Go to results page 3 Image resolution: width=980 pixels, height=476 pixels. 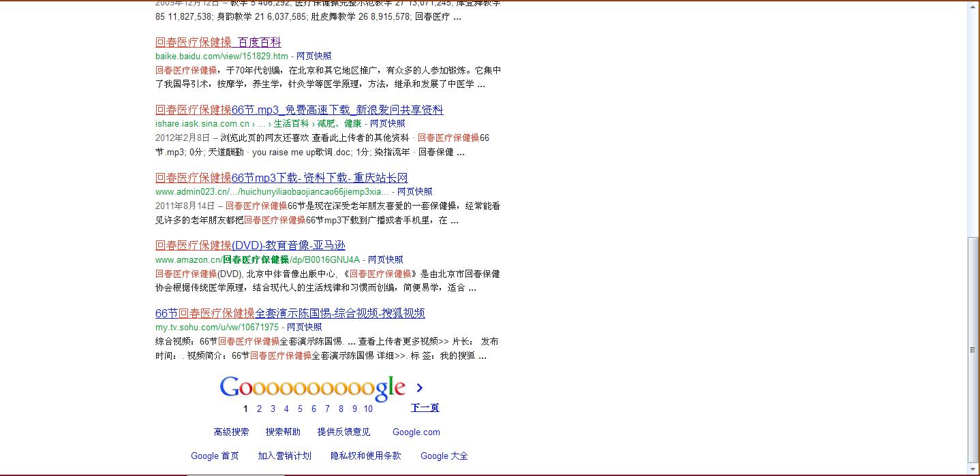coord(273,409)
